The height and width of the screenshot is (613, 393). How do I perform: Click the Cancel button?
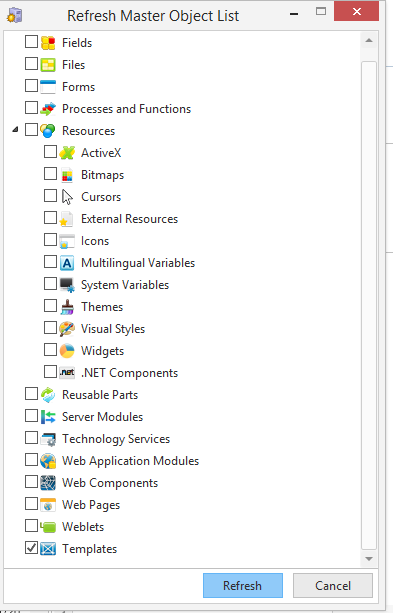[x=333, y=585]
